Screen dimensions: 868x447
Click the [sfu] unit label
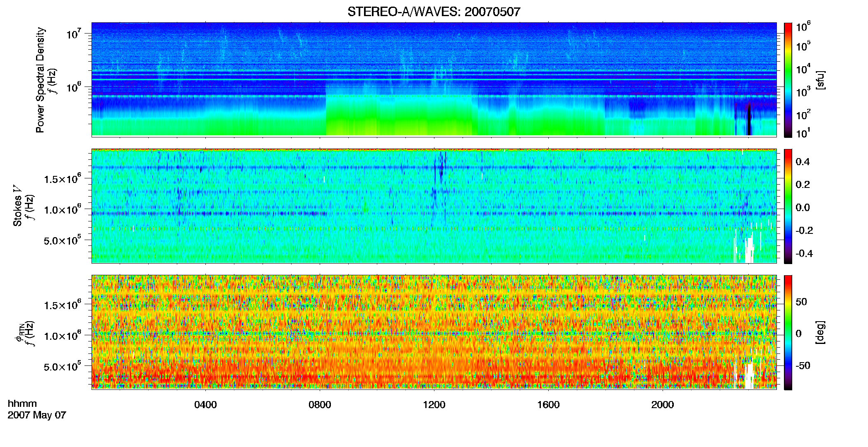tap(820, 80)
